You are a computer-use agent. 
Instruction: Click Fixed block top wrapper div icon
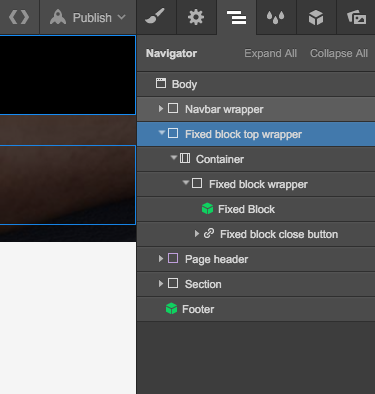pyautogui.click(x=173, y=133)
